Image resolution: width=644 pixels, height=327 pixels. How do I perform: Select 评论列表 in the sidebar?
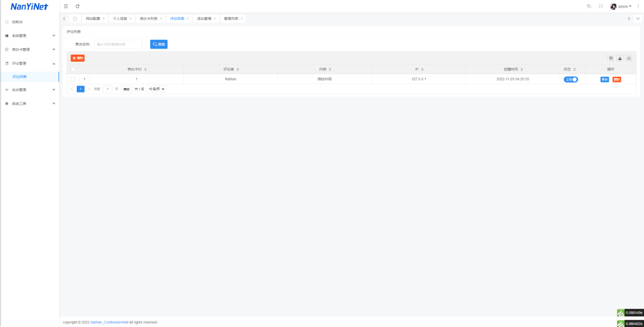pos(19,77)
